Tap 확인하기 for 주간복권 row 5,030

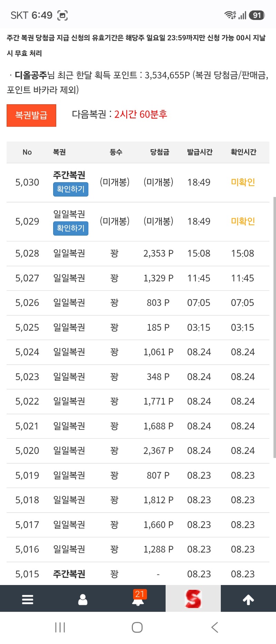point(71,189)
